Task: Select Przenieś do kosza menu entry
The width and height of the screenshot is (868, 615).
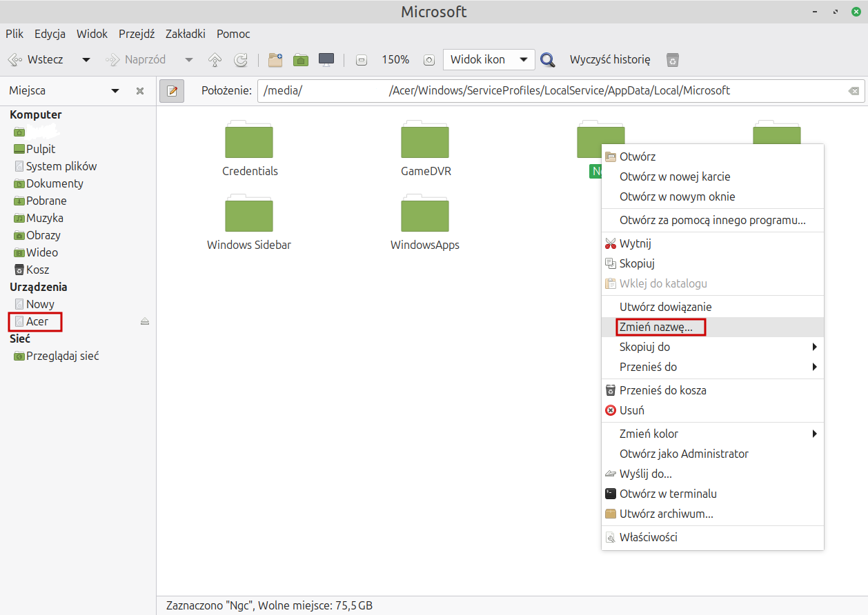Action: [713, 390]
